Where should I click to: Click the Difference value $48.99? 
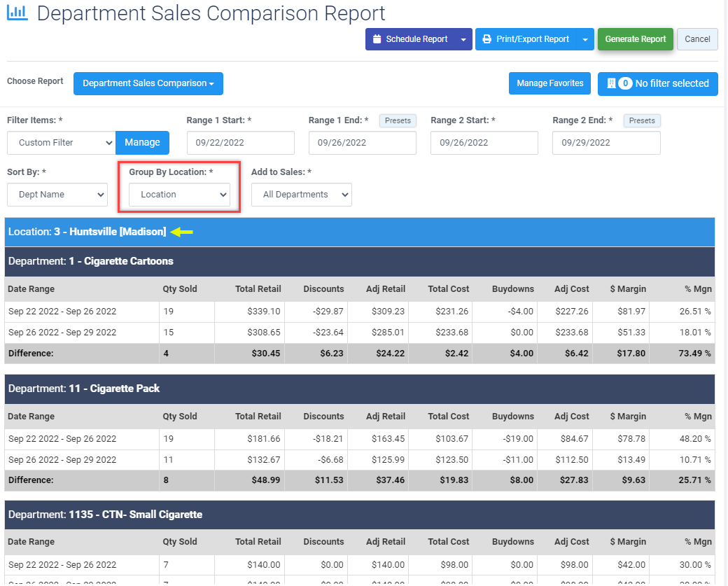point(266,480)
